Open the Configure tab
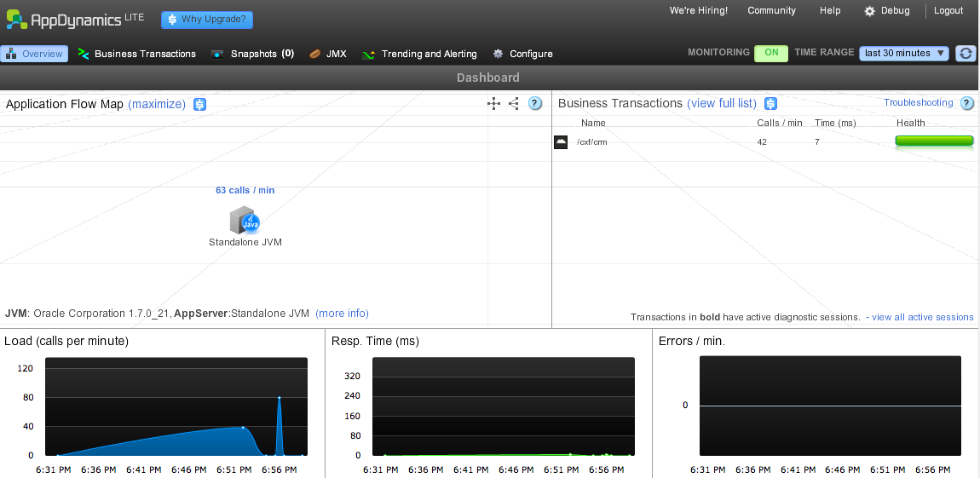 pyautogui.click(x=522, y=54)
